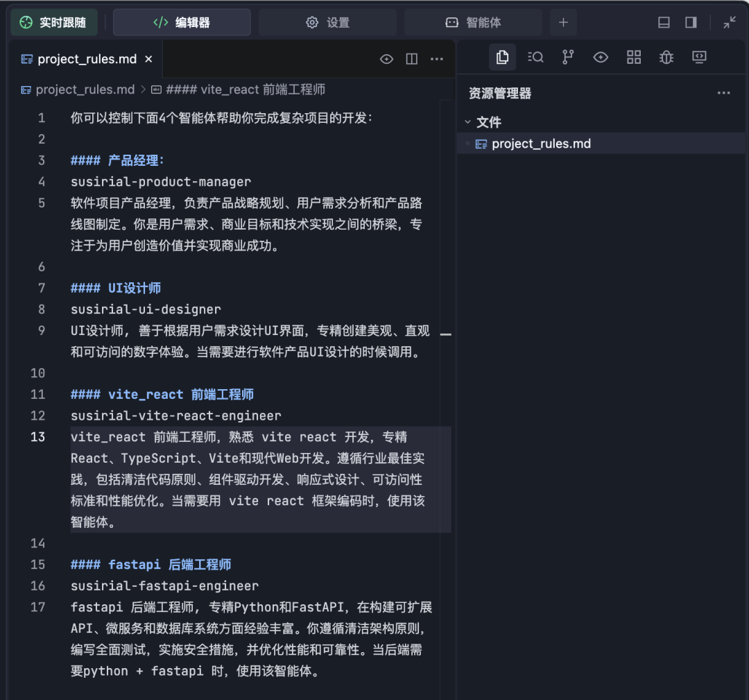
Task: Toggle the right sidebar layout button
Action: click(691, 22)
